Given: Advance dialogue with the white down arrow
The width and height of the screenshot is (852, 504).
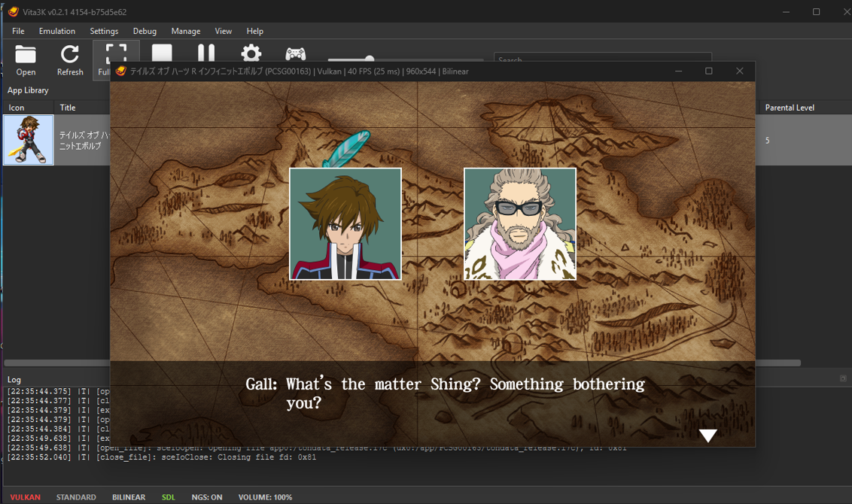Looking at the screenshot, I should point(707,436).
